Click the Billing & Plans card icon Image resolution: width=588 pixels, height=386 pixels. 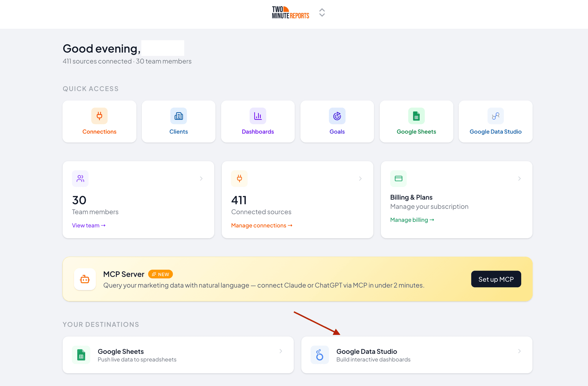tap(398, 178)
